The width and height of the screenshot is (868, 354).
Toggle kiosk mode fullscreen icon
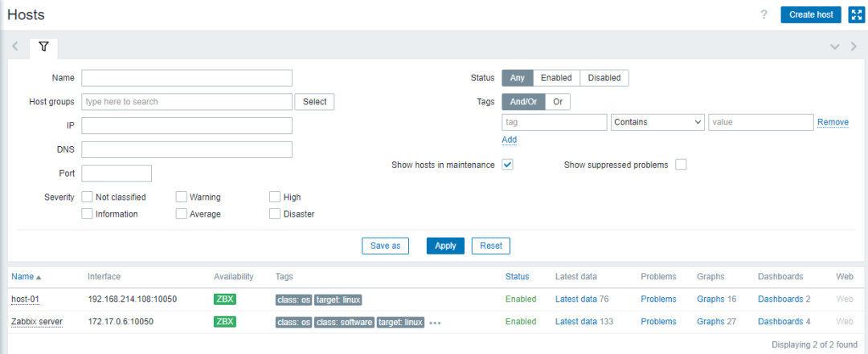pyautogui.click(x=857, y=15)
